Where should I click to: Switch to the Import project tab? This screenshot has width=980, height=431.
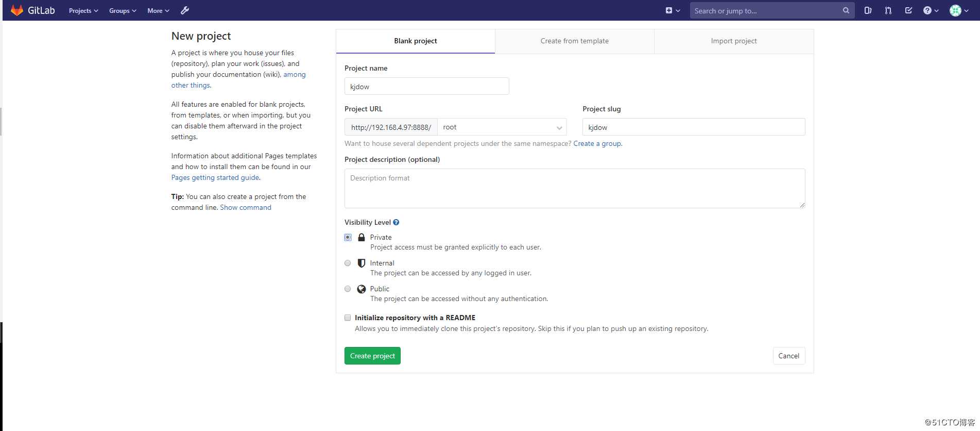[733, 41]
